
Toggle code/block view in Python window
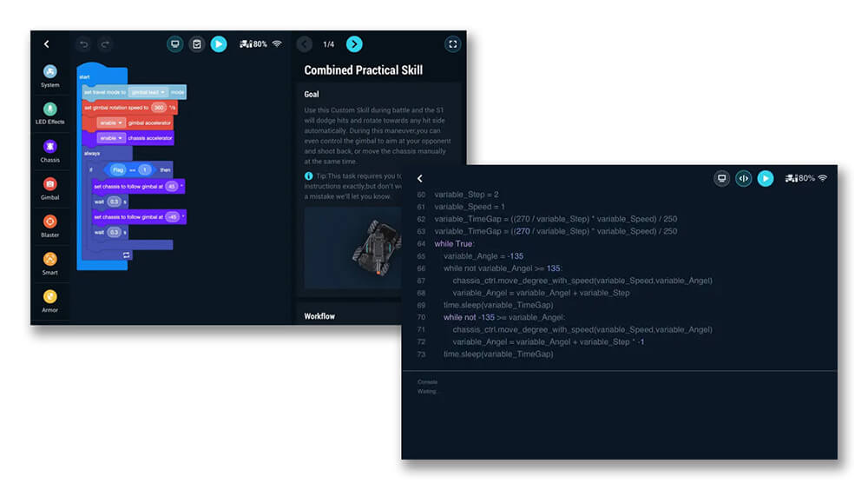click(744, 178)
